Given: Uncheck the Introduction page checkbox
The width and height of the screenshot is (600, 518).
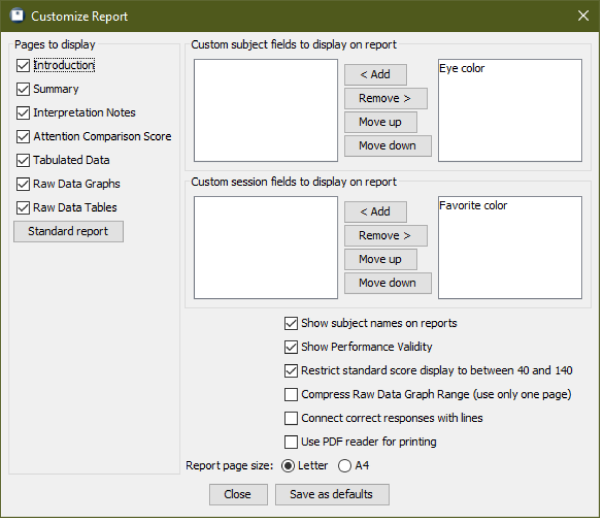Looking at the screenshot, I should point(23,65).
